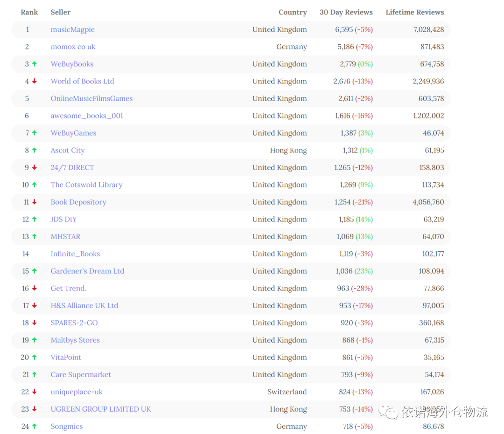
Task: Open the Book Depository seller link
Action: 78,202
